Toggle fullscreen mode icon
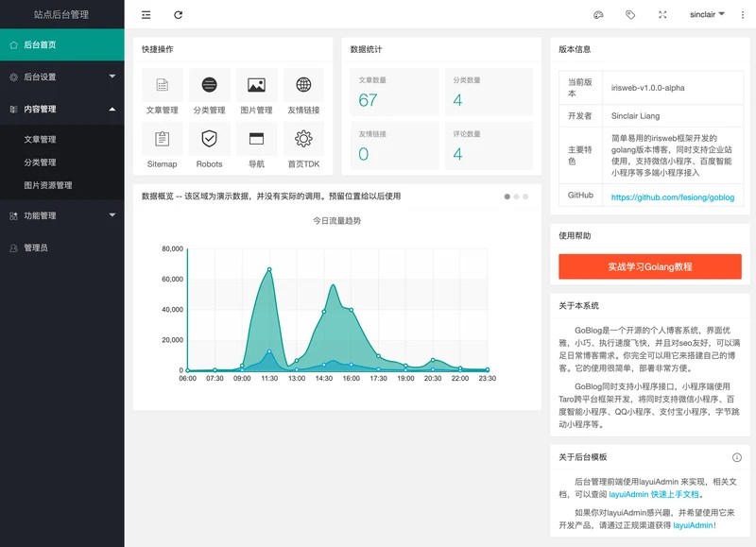The height and width of the screenshot is (547, 756). coord(662,15)
